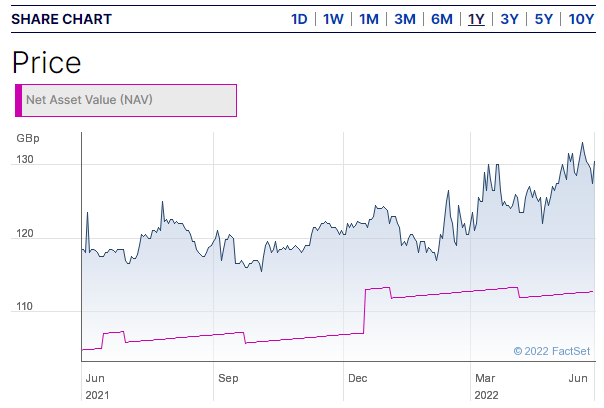
Task: Click the active 1Y range tab
Action: pos(476,19)
